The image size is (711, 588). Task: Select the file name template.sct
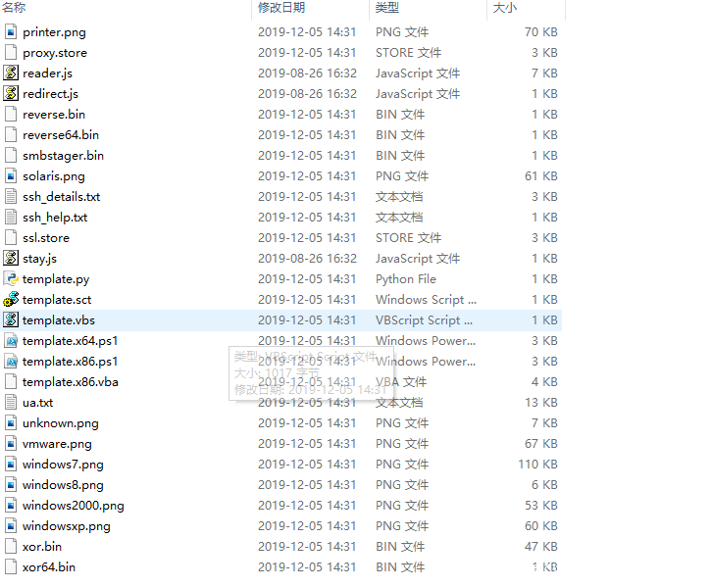(57, 300)
